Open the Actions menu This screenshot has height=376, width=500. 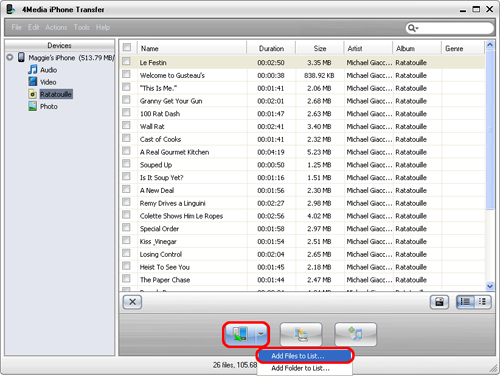[56, 27]
